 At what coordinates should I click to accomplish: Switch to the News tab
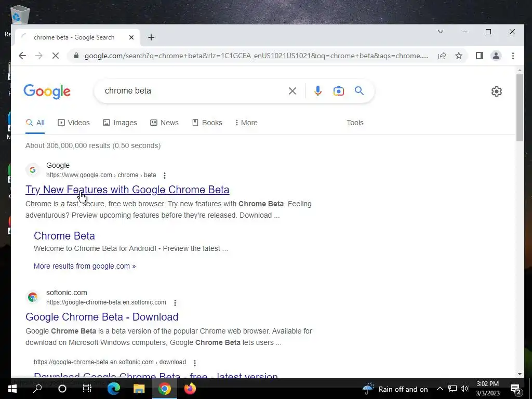coord(165,123)
